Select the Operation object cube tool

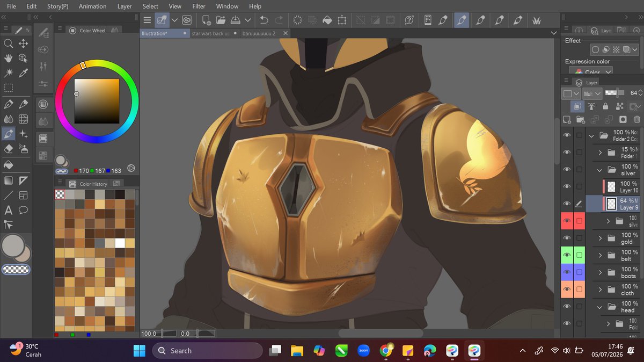tap(23, 58)
